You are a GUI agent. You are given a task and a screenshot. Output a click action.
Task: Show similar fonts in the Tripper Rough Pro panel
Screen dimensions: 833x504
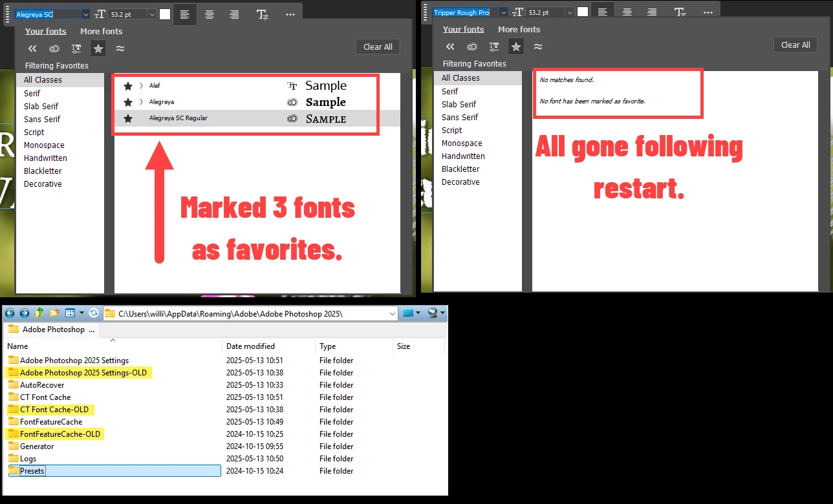538,47
